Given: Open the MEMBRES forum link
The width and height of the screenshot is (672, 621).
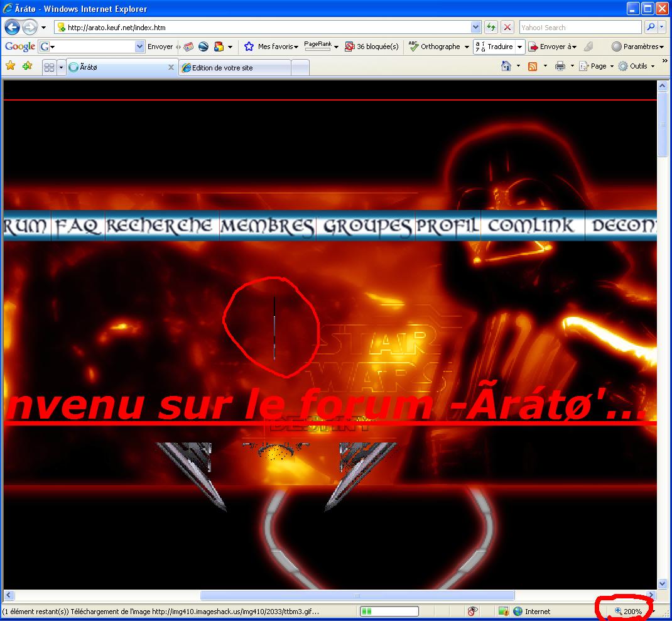Looking at the screenshot, I should point(268,226).
